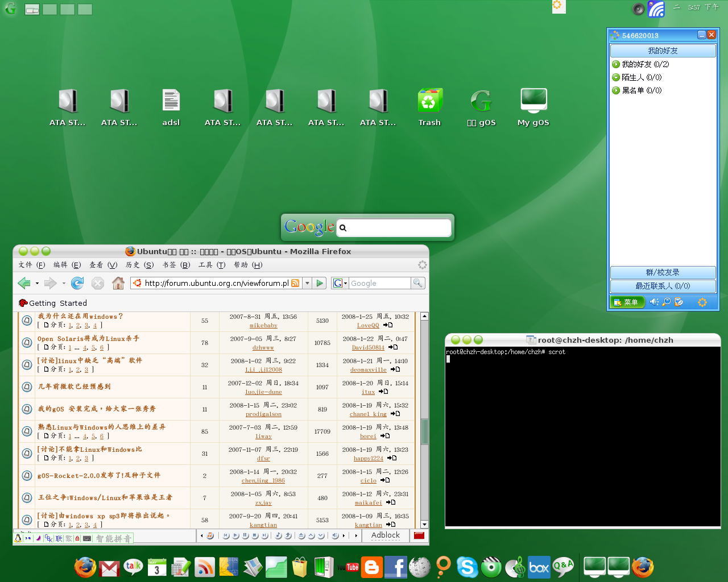Viewport: 728px width, 582px height.
Task: Open 查看 (V) menu in Firefox
Action: pos(103,265)
